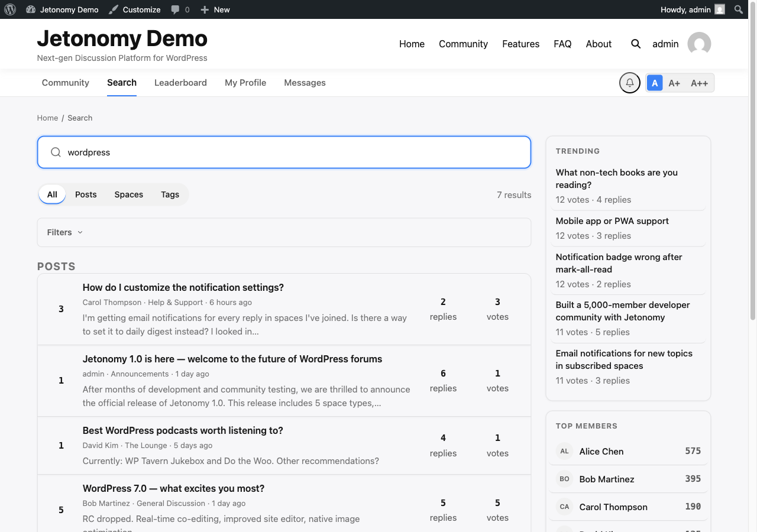Switch results filter to Posts
Image resolution: width=757 pixels, height=532 pixels.
click(x=86, y=194)
